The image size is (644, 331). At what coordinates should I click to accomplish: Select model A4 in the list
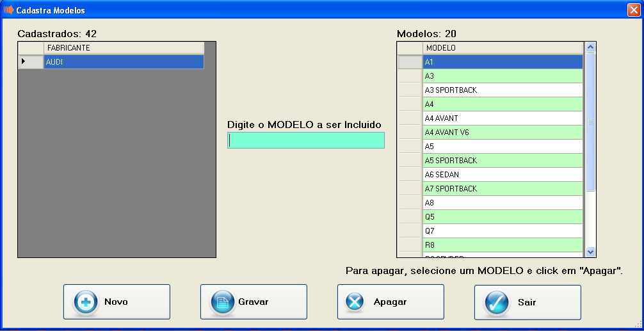pos(503,104)
